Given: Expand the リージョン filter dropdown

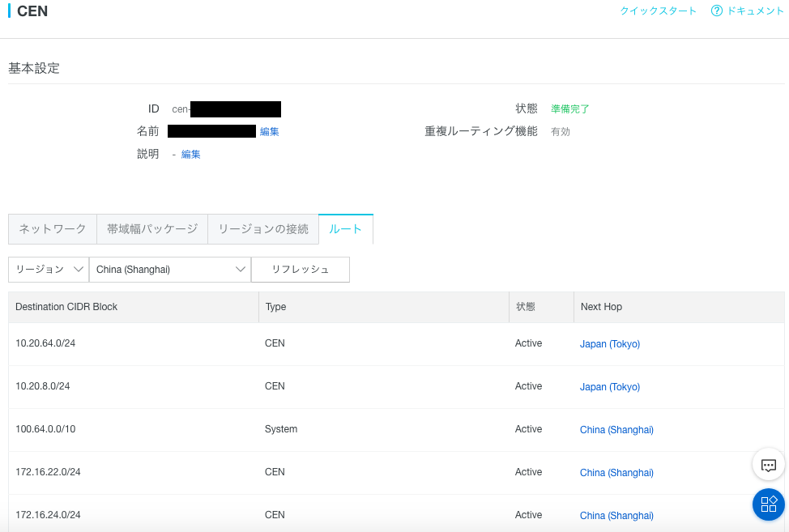Looking at the screenshot, I should tap(49, 270).
